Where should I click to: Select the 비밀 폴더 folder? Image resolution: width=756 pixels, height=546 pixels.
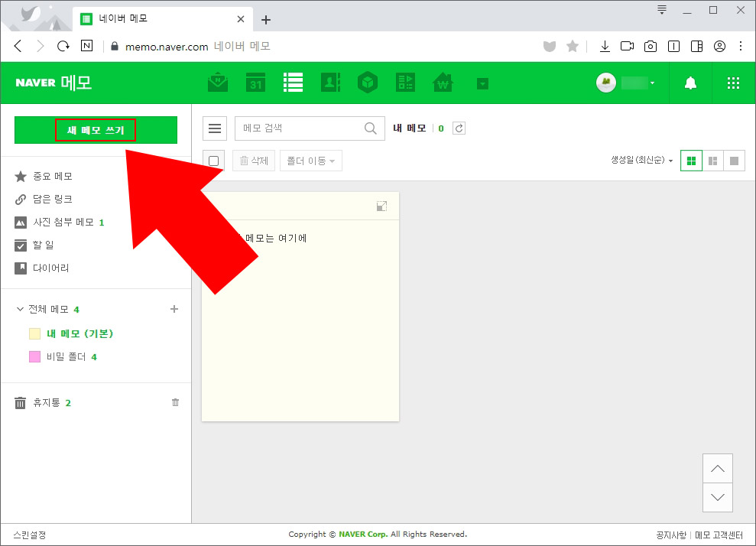tap(66, 357)
